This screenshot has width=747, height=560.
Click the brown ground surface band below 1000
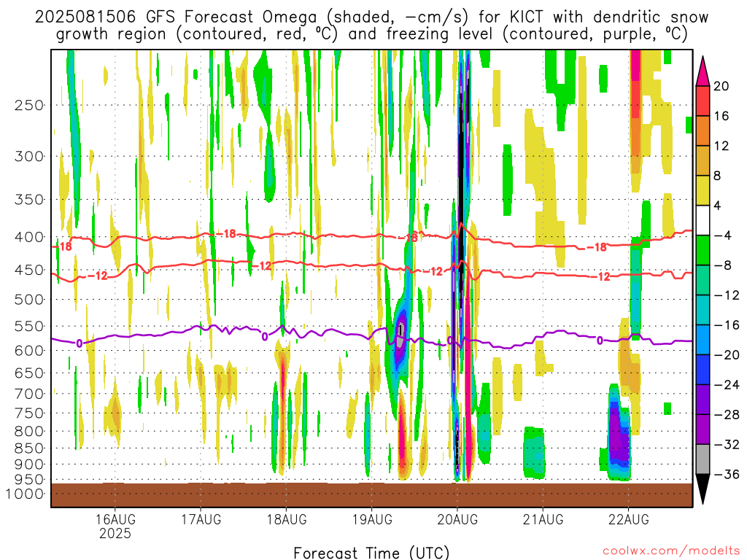(371, 495)
